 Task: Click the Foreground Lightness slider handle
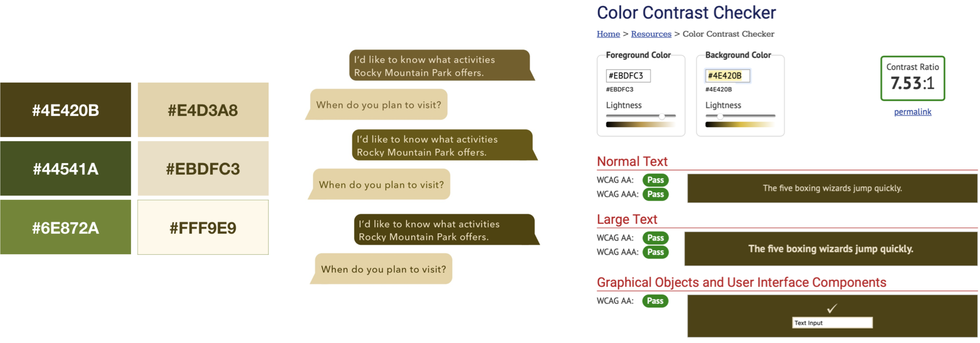[x=662, y=116]
